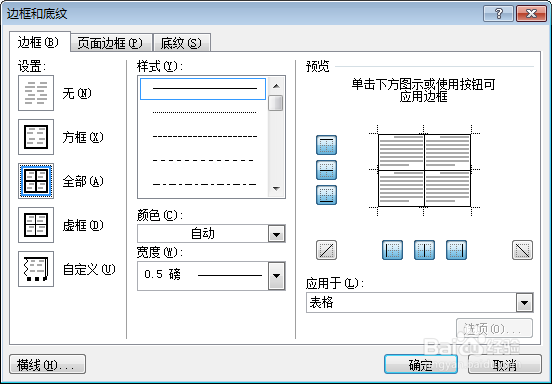Switch to the 底纹 tab
This screenshot has width=552, height=384.
[181, 43]
